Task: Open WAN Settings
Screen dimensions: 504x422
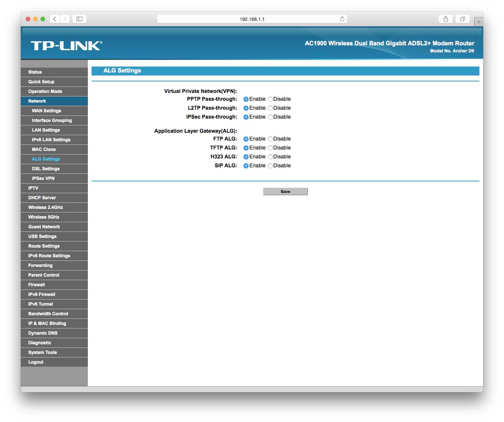Action: point(54,111)
